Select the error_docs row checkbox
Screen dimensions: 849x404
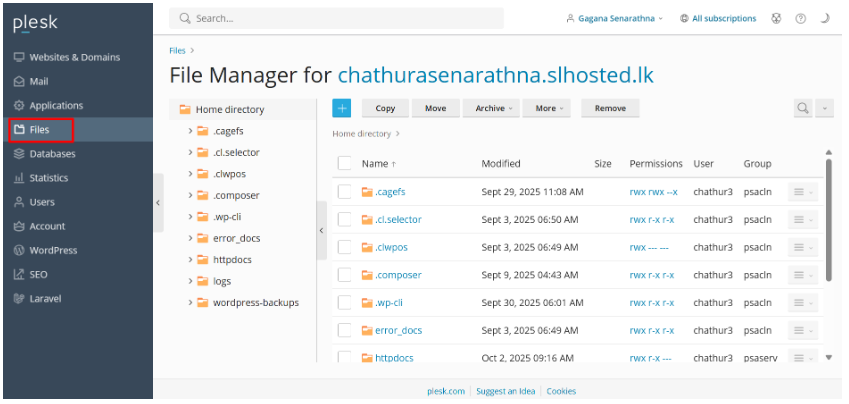tap(345, 330)
